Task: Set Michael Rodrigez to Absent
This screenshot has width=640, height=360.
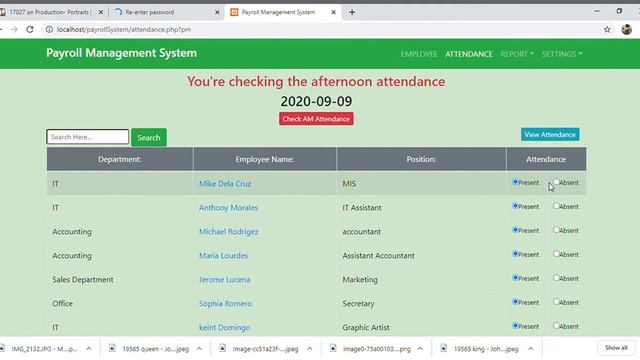Action: (x=556, y=230)
